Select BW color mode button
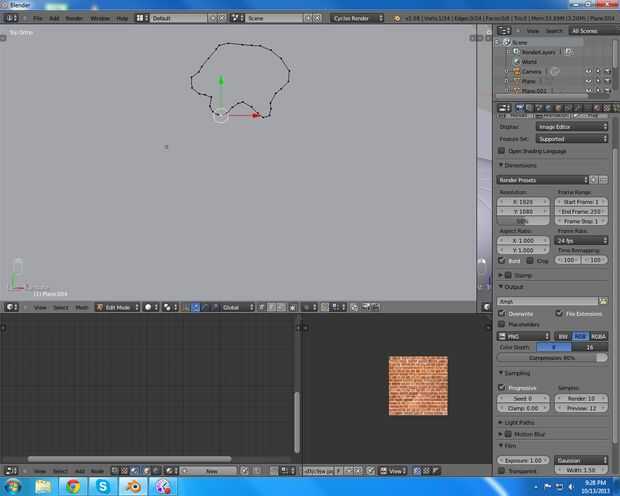Viewport: 620px width, 496px height. click(x=563, y=337)
